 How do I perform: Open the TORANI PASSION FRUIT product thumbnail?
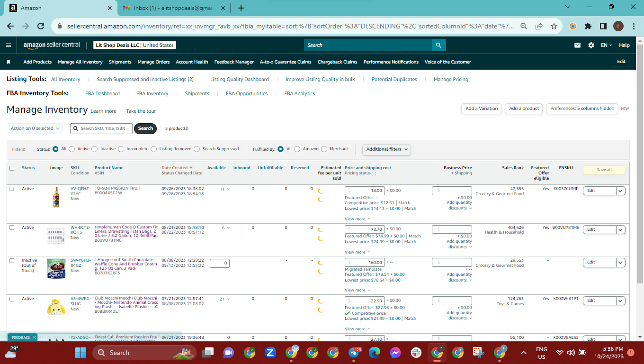point(56,197)
